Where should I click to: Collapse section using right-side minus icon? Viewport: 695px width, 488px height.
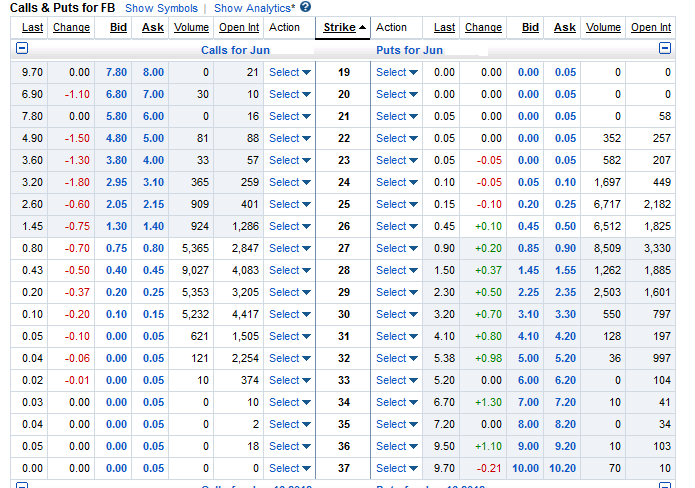click(665, 48)
